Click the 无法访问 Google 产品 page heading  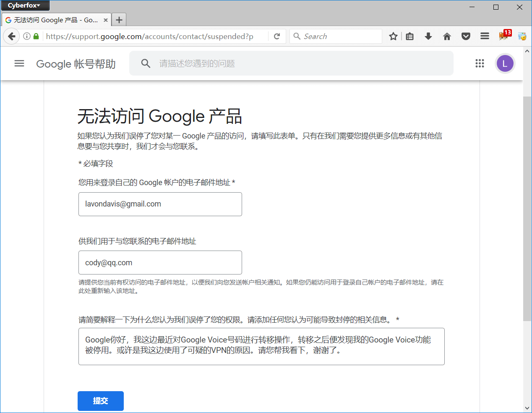point(160,116)
